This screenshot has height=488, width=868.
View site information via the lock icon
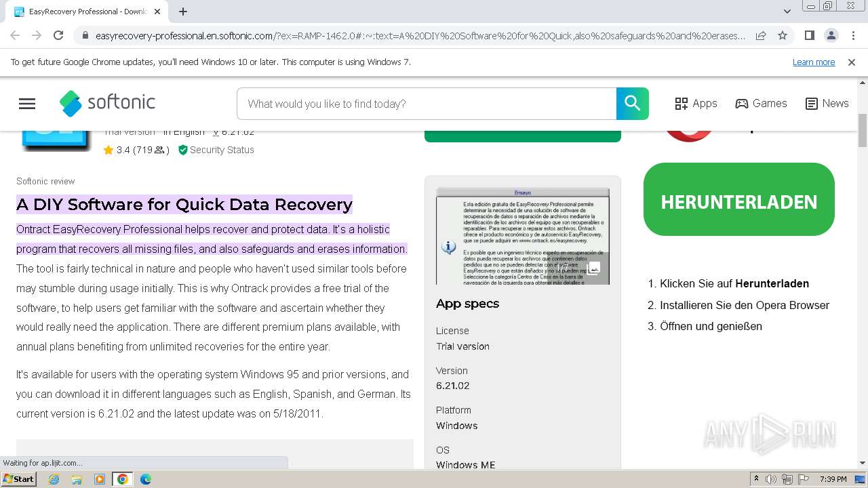tap(85, 36)
